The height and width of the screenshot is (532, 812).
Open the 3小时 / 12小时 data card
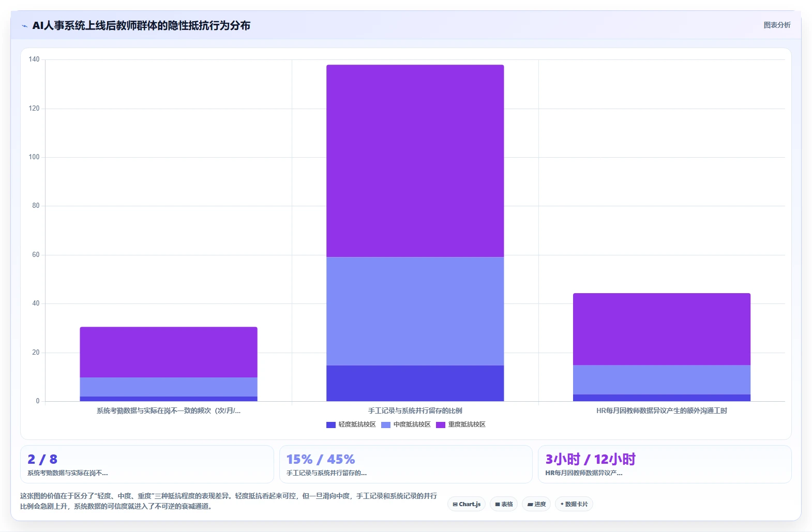pos(665,464)
